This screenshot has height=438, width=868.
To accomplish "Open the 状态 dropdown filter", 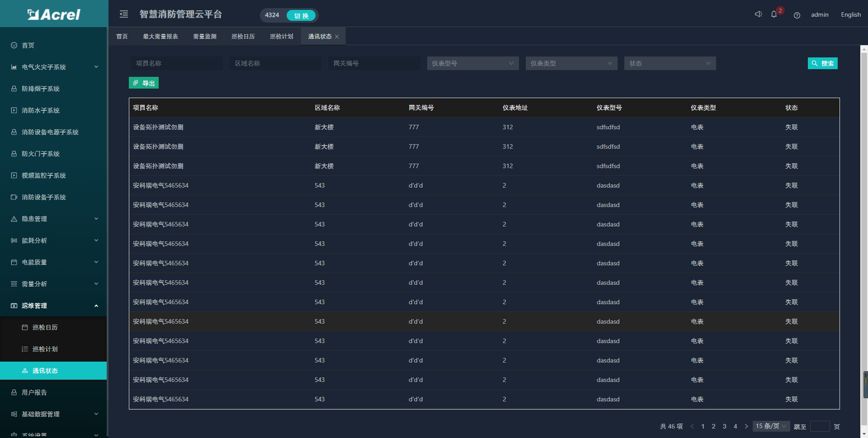I will pos(670,63).
